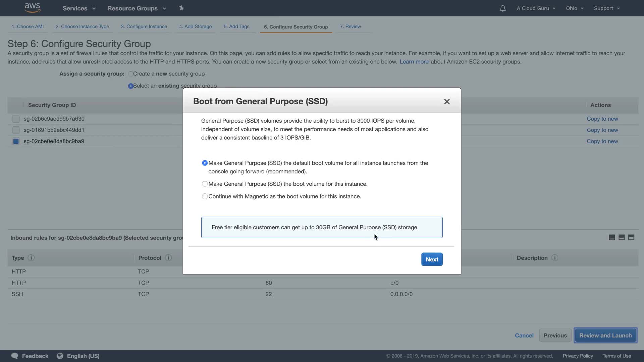Click the info icon next to Protocol
644x362 pixels.
(168, 258)
